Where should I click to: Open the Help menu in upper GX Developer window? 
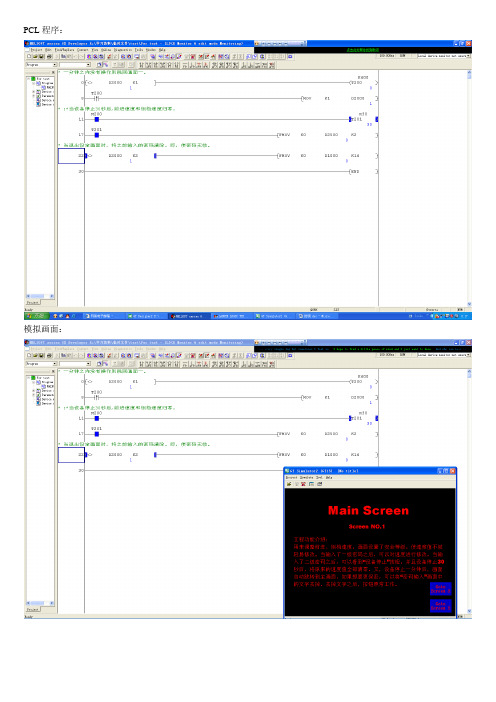162,50
